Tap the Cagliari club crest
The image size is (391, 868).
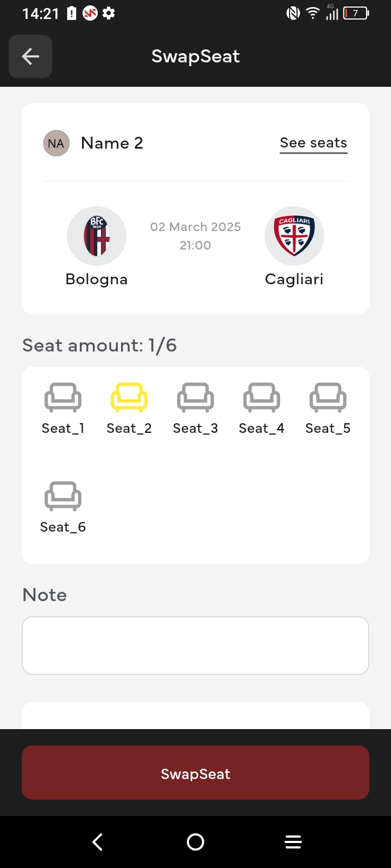click(294, 236)
